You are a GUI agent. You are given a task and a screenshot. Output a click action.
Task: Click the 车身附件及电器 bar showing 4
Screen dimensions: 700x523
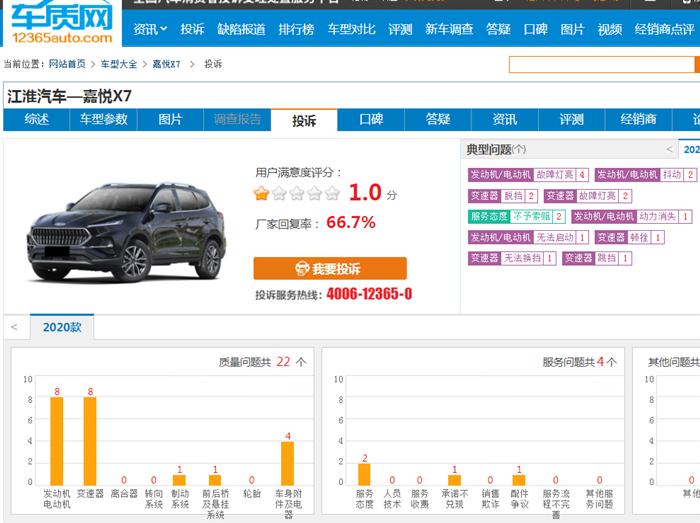click(288, 463)
